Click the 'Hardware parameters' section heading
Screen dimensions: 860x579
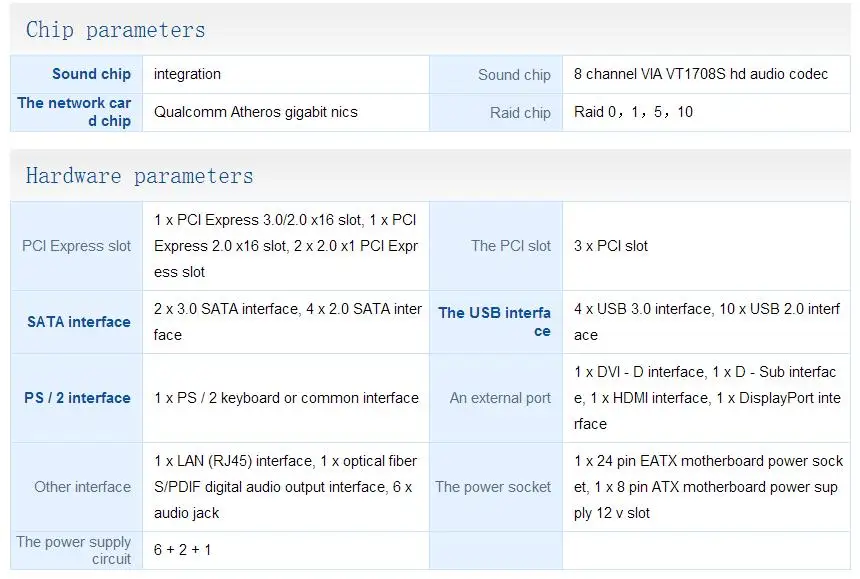(139, 176)
